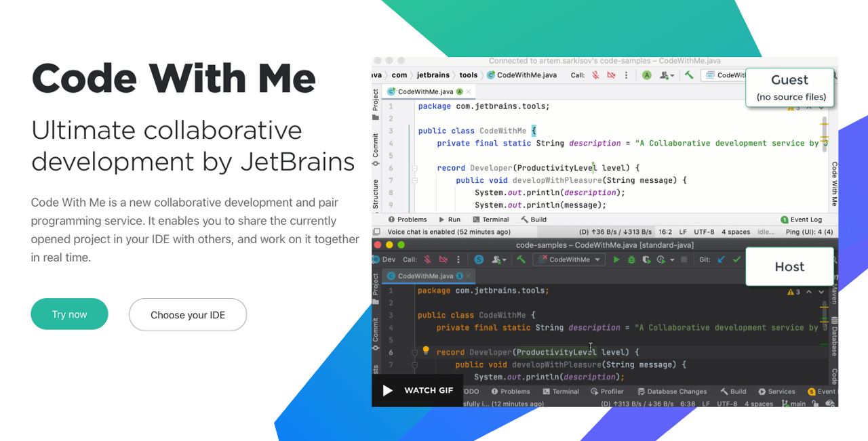This screenshot has height=441, width=868.
Task: Open Services tool window in Host bottom bar
Action: point(776,392)
